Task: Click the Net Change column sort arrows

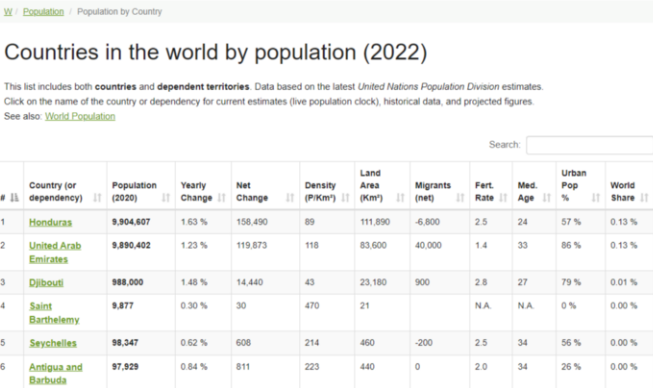Action: click(290, 197)
